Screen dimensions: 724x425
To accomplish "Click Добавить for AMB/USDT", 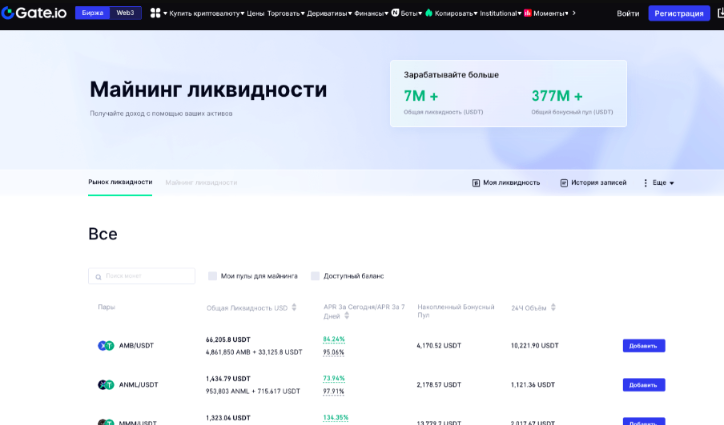I will (644, 346).
